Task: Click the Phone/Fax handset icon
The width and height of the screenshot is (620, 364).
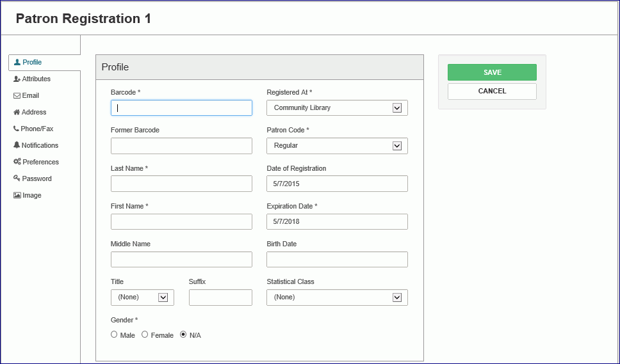Action: (x=17, y=129)
